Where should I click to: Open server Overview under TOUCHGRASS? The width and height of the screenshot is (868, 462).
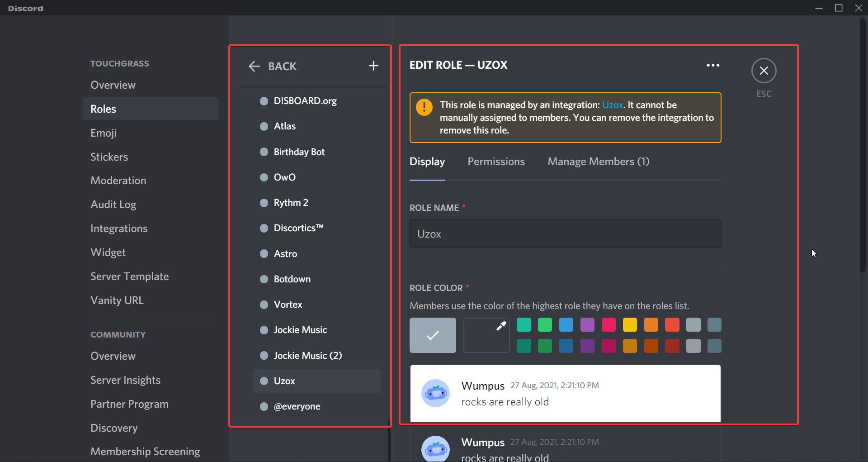[151, 85]
